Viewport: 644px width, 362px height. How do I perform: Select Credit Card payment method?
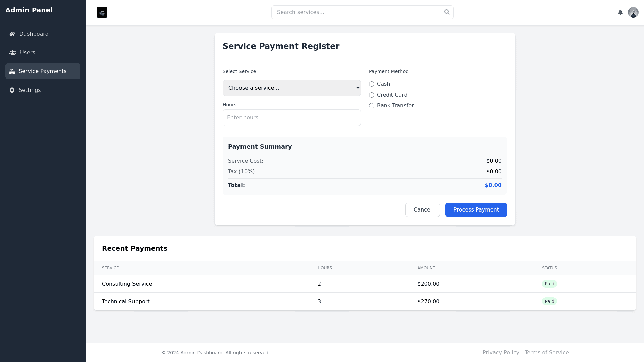[x=372, y=95]
